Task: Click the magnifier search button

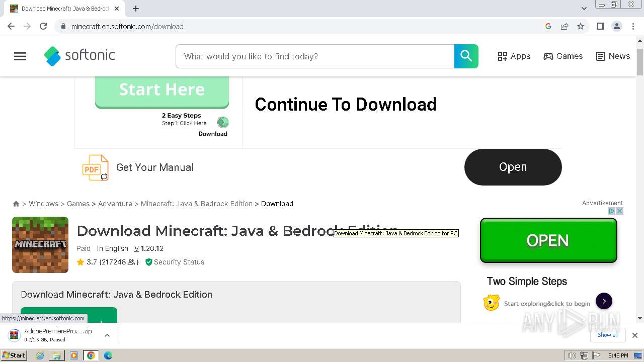Action: pos(466,56)
